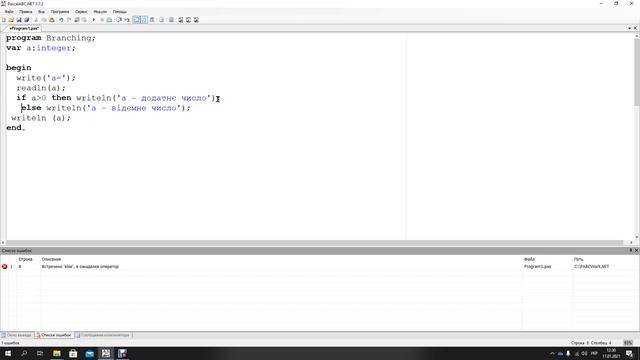This screenshot has width=640, height=360.
Task: Click on the 'end.' line
Action: click(x=16, y=128)
